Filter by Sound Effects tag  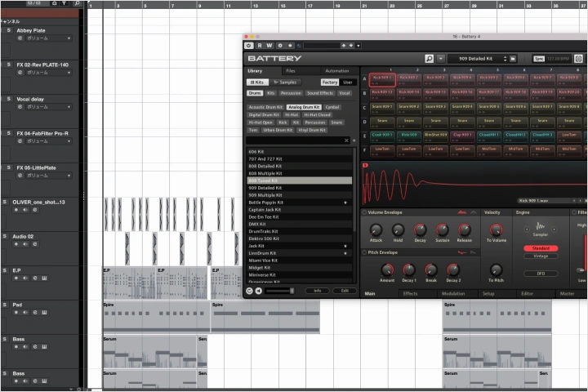(x=320, y=93)
